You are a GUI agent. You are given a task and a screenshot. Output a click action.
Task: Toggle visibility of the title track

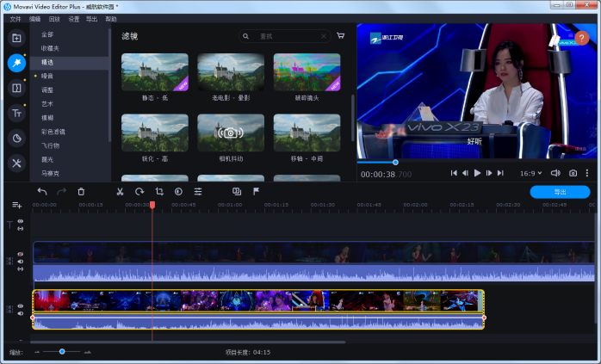pyautogui.click(x=21, y=221)
